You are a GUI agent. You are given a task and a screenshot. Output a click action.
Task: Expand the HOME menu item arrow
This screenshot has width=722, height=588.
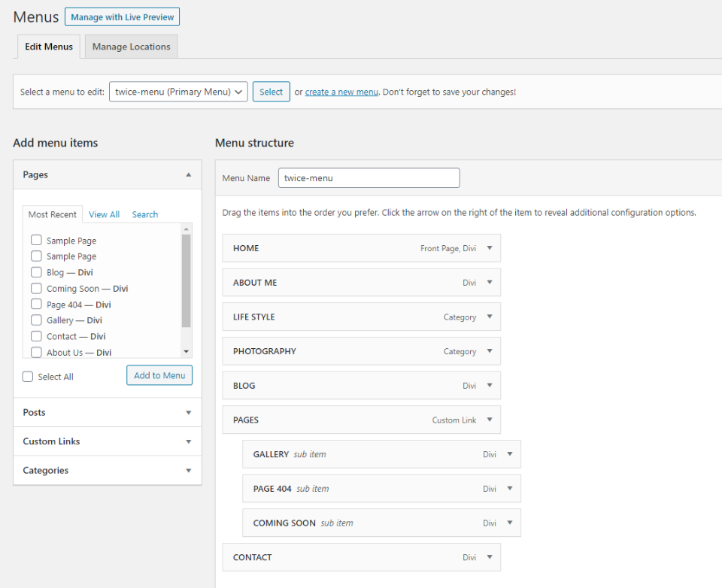coord(489,248)
